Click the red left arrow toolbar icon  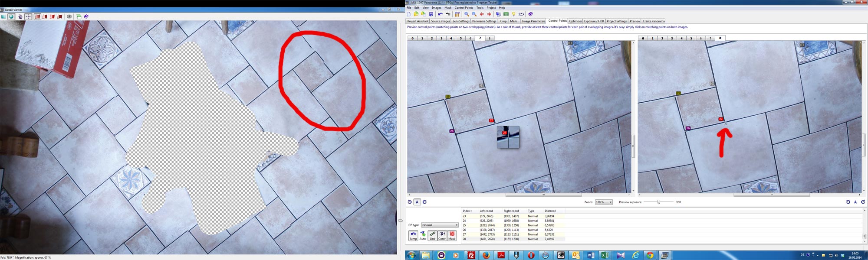[482, 14]
